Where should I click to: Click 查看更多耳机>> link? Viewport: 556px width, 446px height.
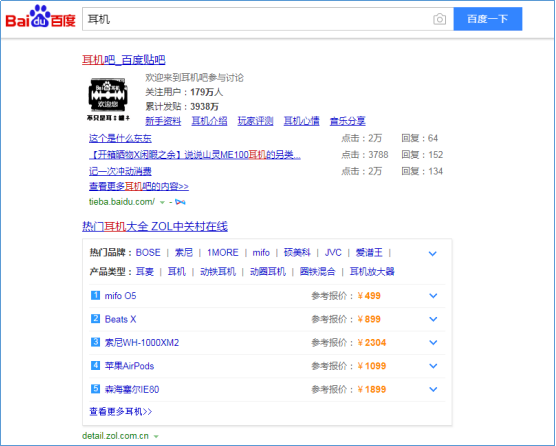[x=121, y=411]
